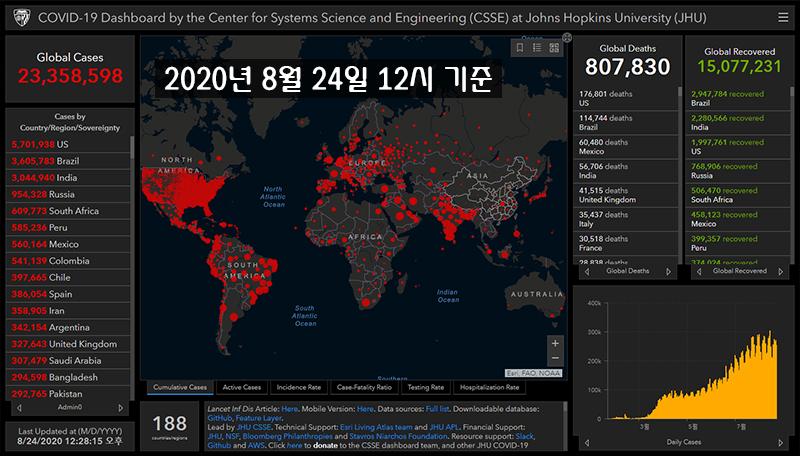This screenshot has width=800, height=456.
Task: Select the Peru cases row
Action: coord(68,228)
